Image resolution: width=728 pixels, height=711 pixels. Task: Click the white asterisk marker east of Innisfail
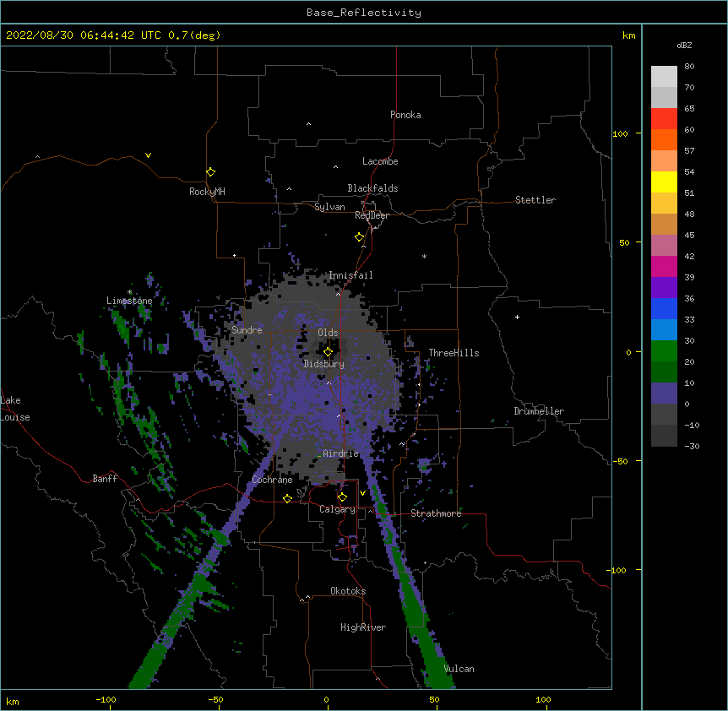(x=424, y=256)
